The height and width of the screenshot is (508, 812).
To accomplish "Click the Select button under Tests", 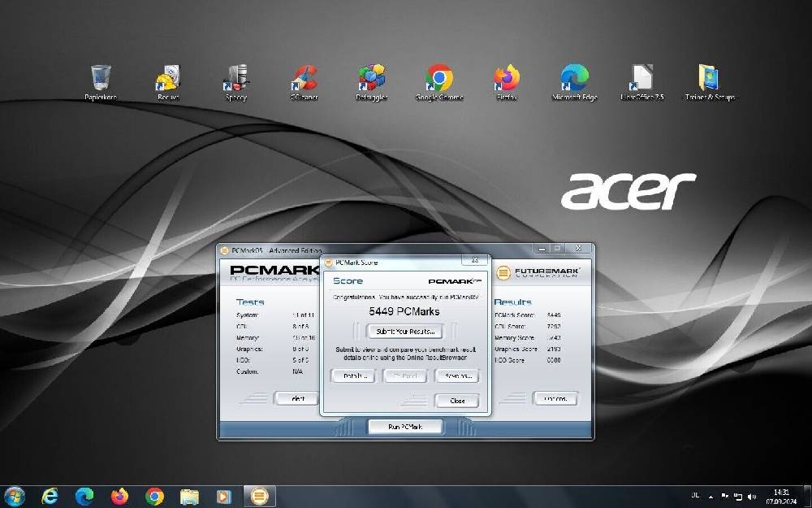I will (296, 398).
